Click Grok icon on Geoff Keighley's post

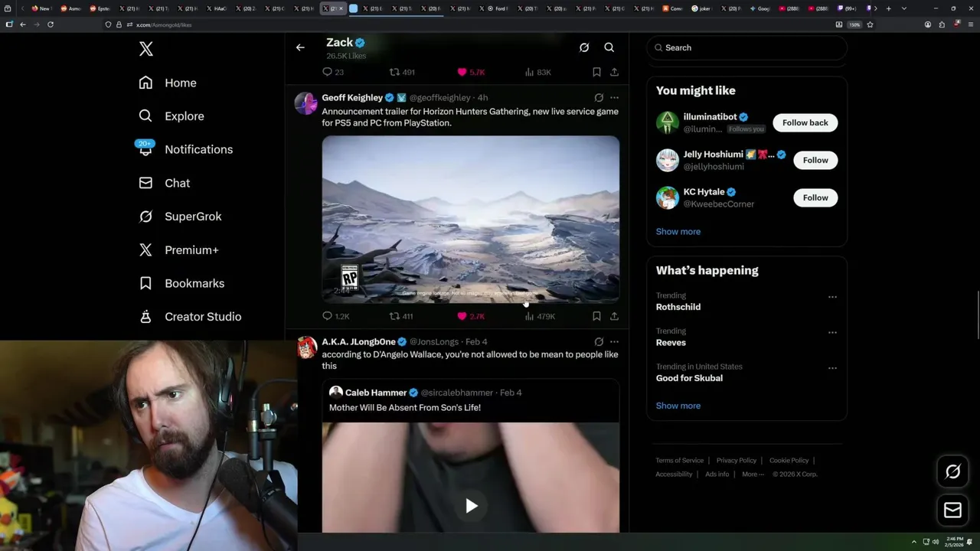[599, 98]
